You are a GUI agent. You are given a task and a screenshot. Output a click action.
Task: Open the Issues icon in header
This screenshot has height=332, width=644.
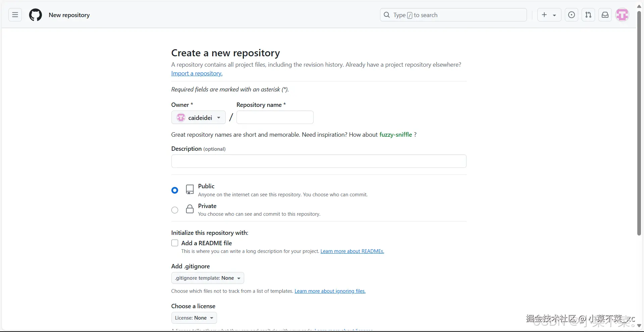pyautogui.click(x=572, y=15)
